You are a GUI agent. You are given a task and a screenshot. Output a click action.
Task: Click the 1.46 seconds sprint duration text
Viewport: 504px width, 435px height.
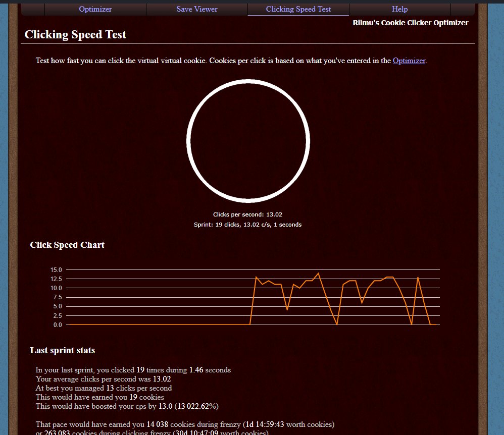click(197, 370)
